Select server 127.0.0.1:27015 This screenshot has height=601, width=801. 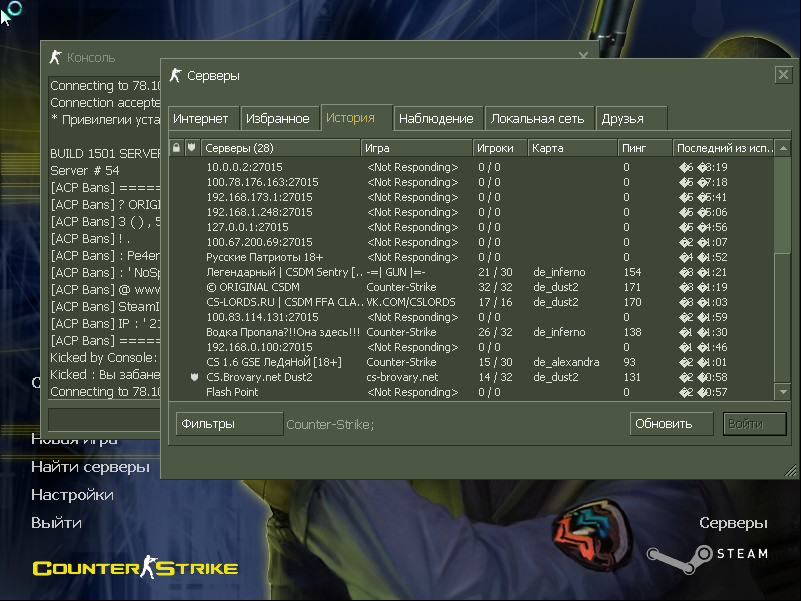click(247, 227)
